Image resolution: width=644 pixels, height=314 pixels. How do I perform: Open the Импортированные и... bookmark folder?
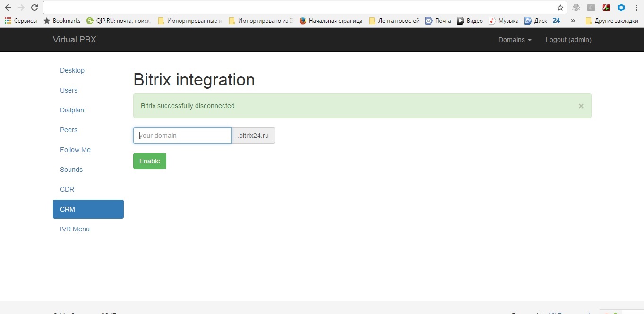189,21
